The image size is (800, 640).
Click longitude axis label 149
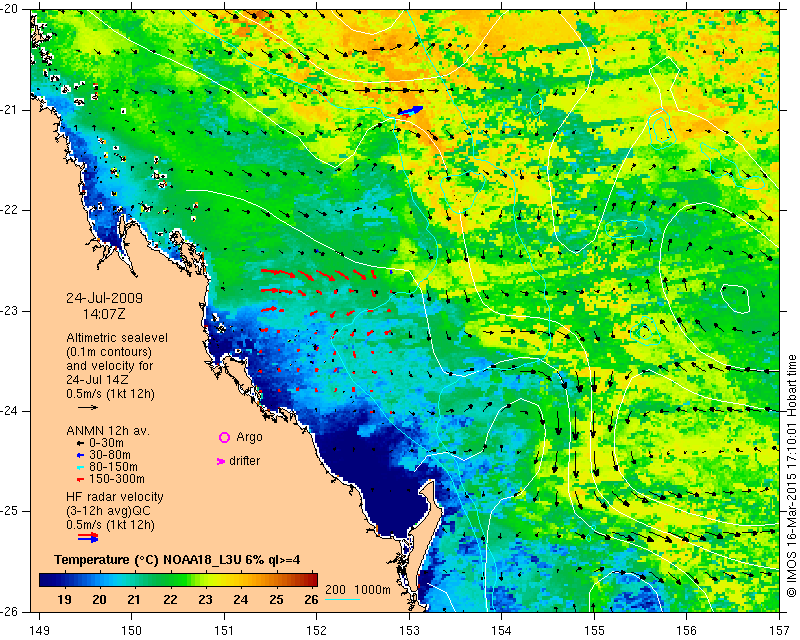[x=39, y=631]
